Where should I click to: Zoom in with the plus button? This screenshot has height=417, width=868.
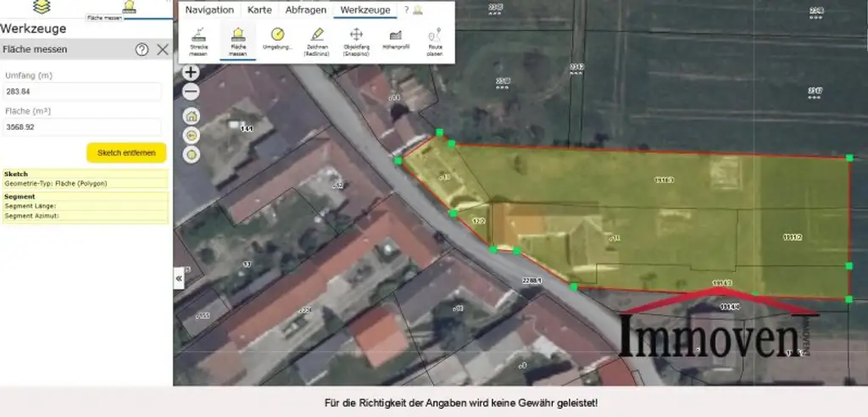[x=192, y=73]
